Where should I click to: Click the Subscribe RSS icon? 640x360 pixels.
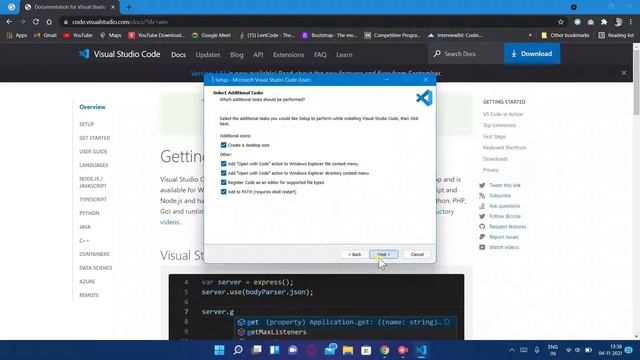[x=482, y=196]
